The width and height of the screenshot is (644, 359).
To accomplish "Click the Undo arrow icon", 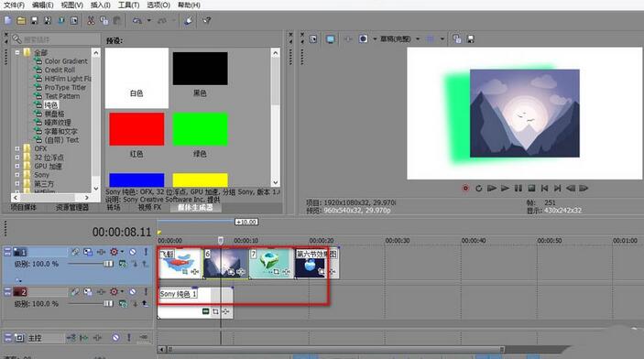I will click(137, 20).
